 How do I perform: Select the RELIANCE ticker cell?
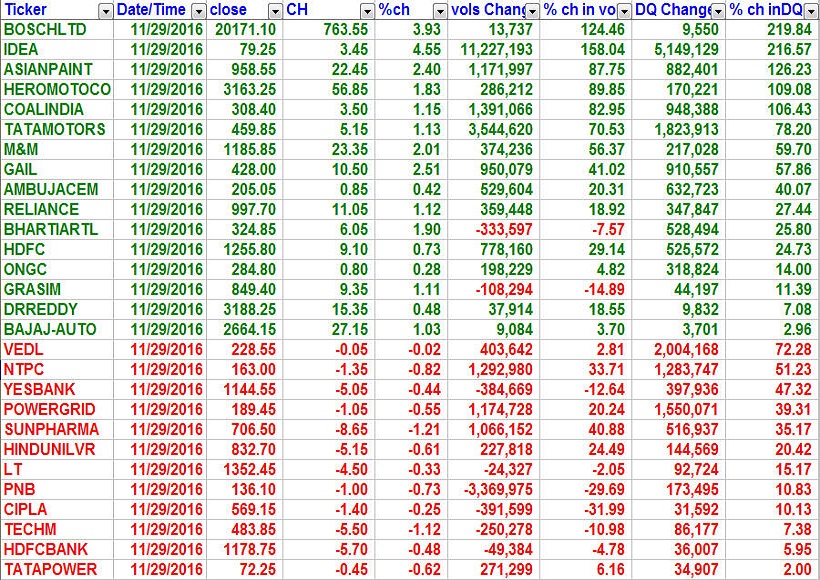41,209
